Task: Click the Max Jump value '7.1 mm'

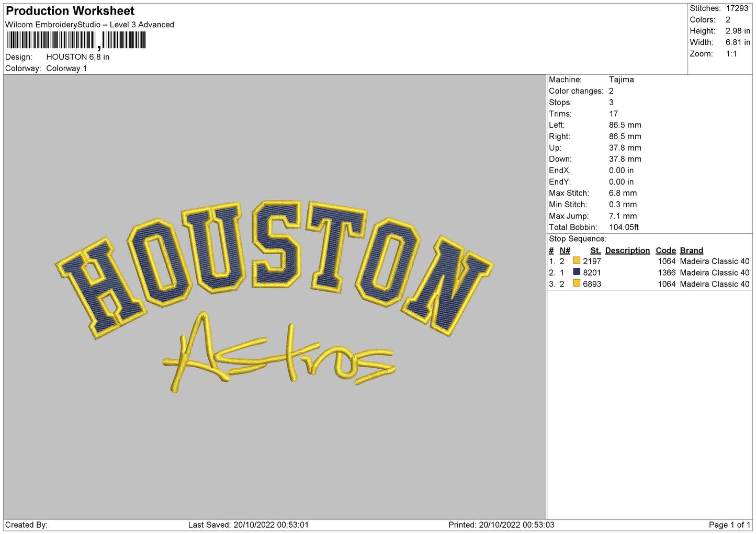Action: 623,216
